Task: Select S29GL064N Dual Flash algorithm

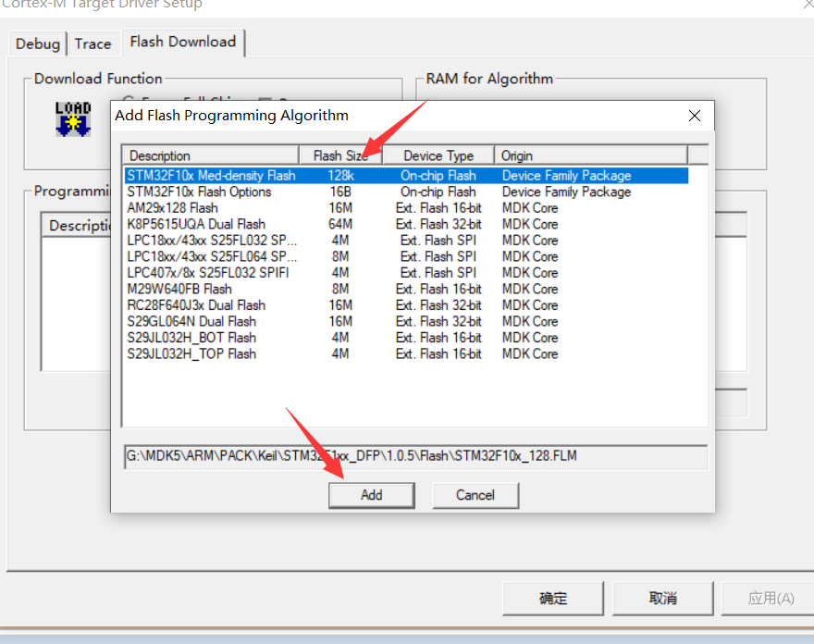Action: click(406, 321)
